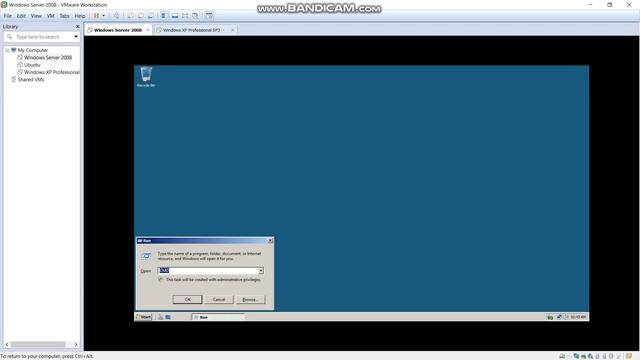The image size is (640, 360).
Task: Click the Recycle Bin desktop icon
Action: pyautogui.click(x=146, y=77)
